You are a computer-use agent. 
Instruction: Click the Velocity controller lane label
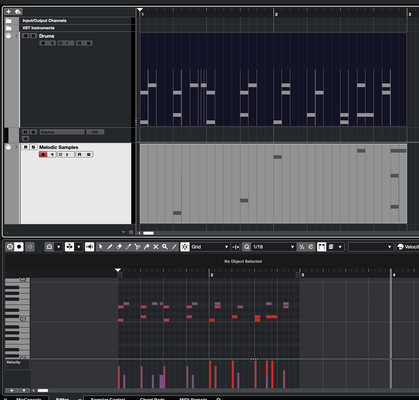coord(14,362)
